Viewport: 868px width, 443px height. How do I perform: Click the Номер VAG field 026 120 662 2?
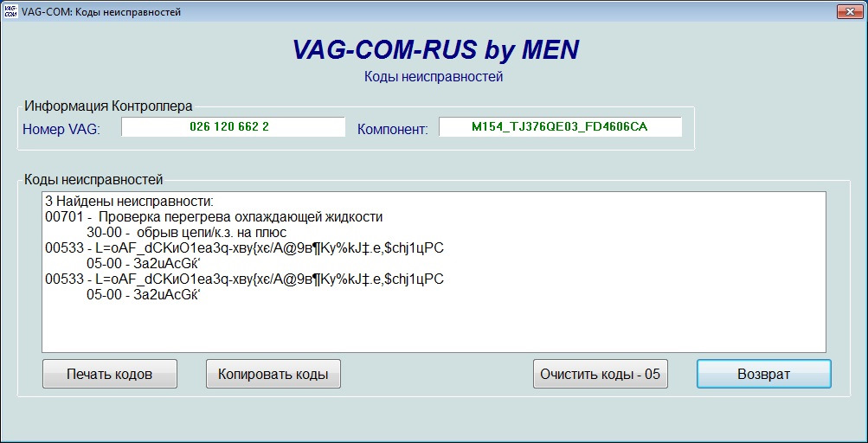(x=233, y=127)
